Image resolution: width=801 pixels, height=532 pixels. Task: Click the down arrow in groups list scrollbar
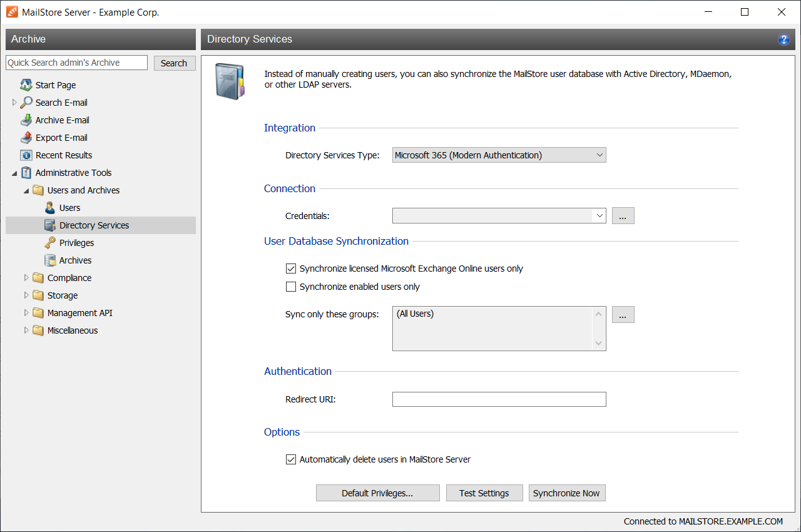(x=599, y=343)
